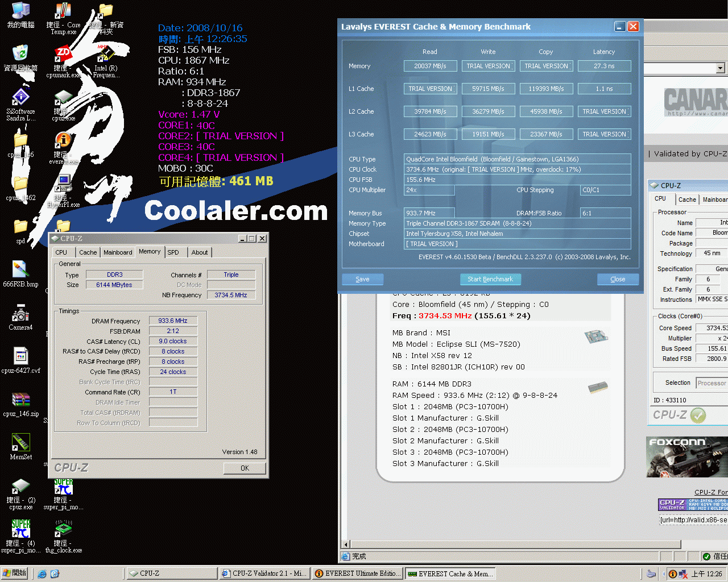This screenshot has height=582, width=728.
Task: Open the cpuz_146 folder
Action: 20,145
